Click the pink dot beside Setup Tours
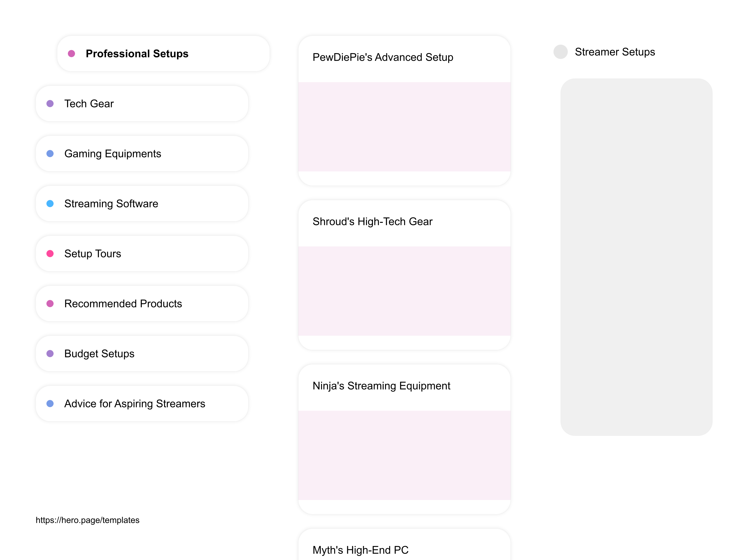The width and height of the screenshot is (748, 560). click(51, 254)
